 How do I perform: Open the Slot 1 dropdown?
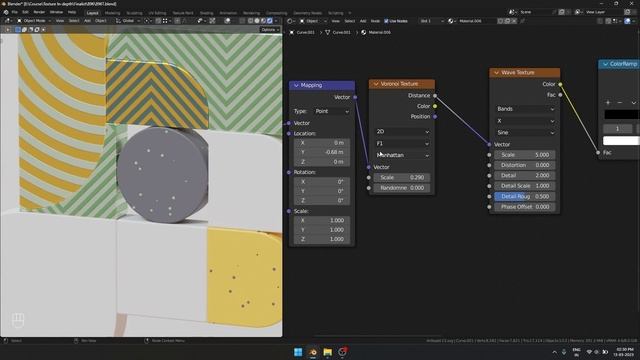tap(431, 21)
